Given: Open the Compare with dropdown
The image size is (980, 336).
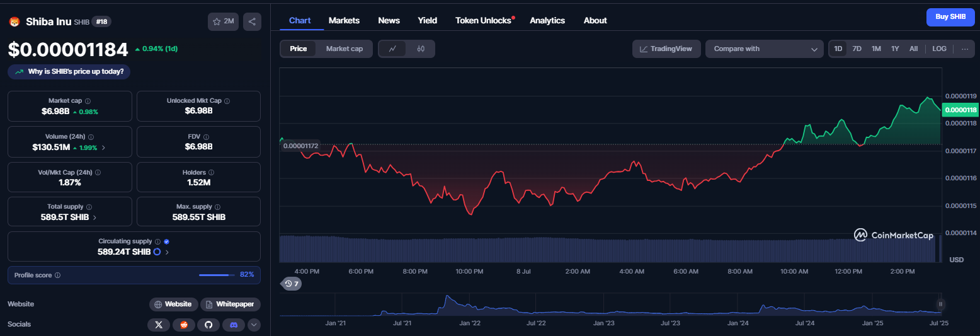Looking at the screenshot, I should (765, 49).
